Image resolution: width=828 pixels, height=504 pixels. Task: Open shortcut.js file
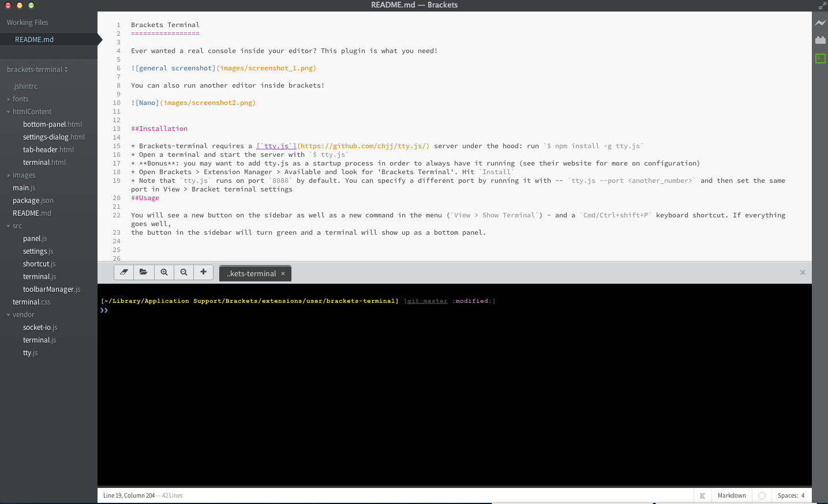pos(39,264)
